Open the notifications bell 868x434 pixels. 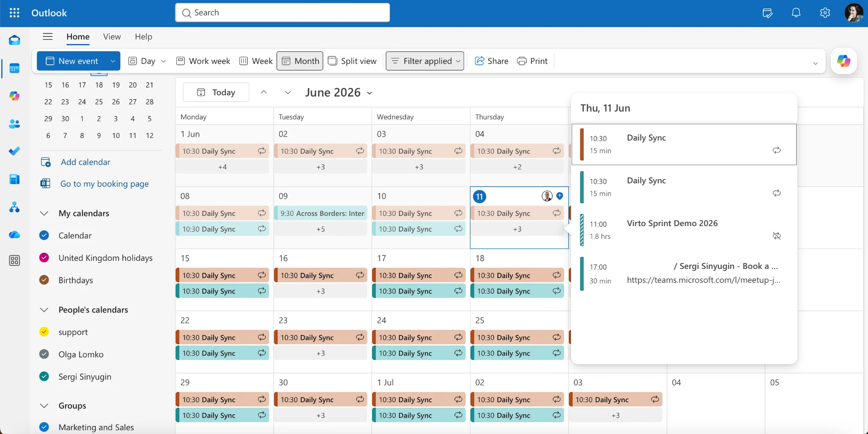click(796, 13)
